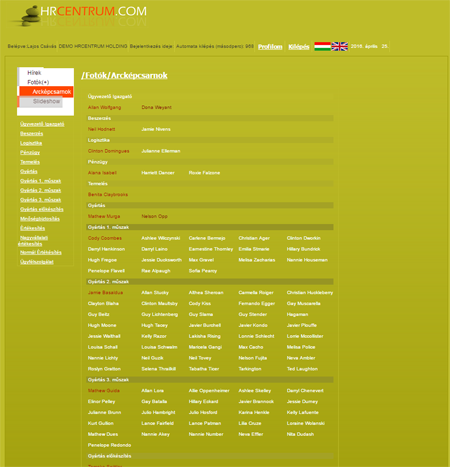Expand the Fotók(+) menu item
The height and width of the screenshot is (467, 450).
point(38,82)
